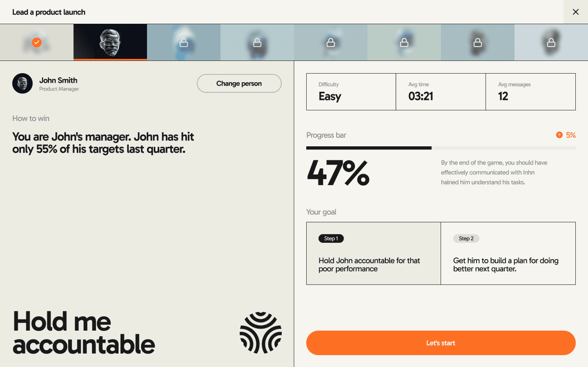
Task: Click the lock icon on fifth character
Action: 331,43
